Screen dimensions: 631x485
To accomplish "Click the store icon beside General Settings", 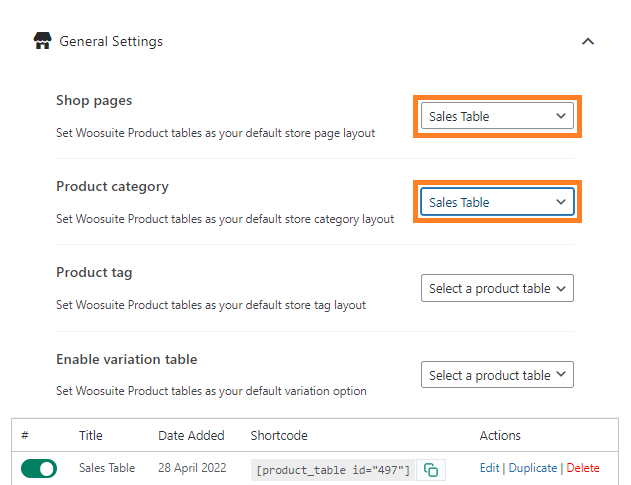I will pos(42,41).
